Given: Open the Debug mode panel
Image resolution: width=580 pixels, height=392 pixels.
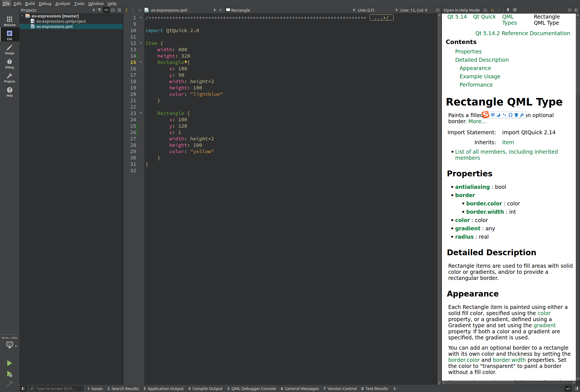Looking at the screenshot, I should click(x=9, y=64).
